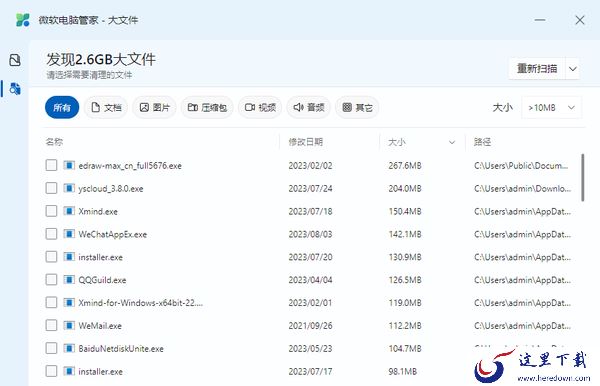Click path C:\Users\admin\Downlo...
The width and height of the screenshot is (600, 386).
click(x=522, y=189)
